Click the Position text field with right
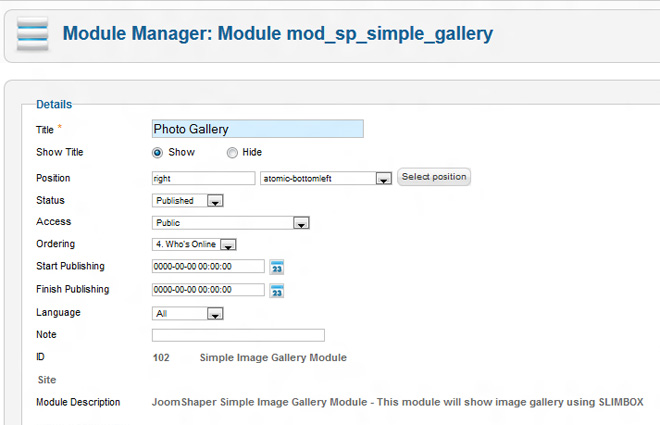 [x=203, y=178]
